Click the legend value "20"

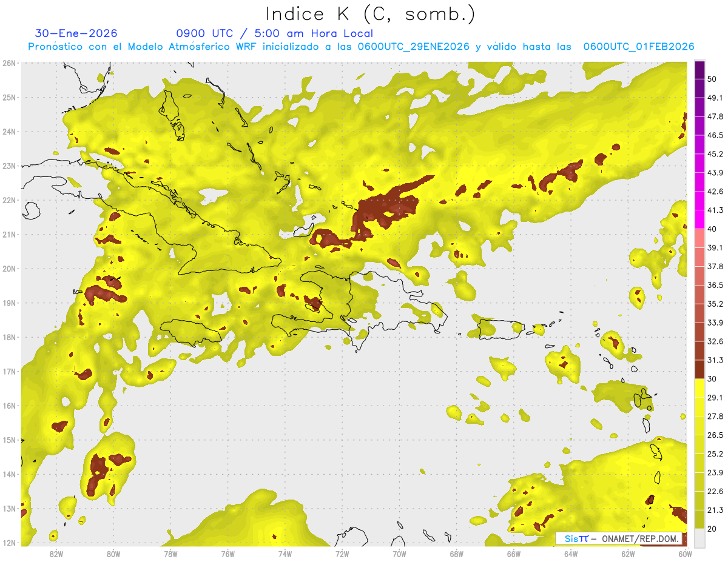point(712,529)
